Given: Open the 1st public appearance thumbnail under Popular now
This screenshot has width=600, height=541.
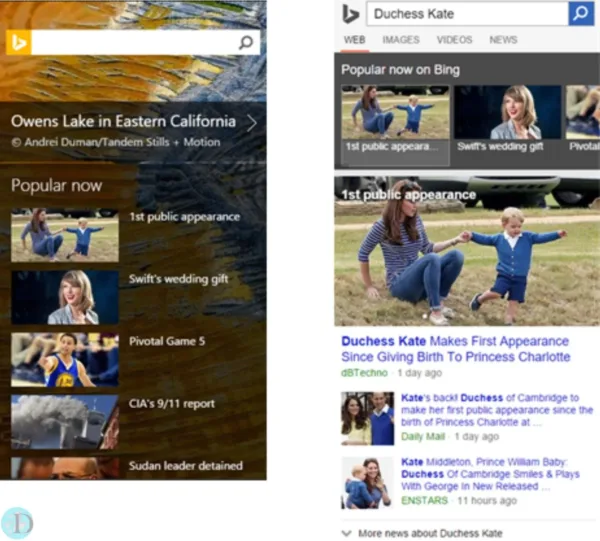Looking at the screenshot, I should 65,235.
